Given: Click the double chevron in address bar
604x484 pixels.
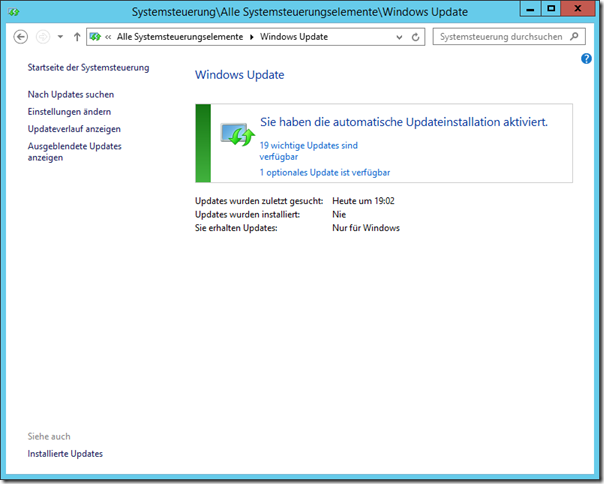Looking at the screenshot, I should tap(108, 37).
